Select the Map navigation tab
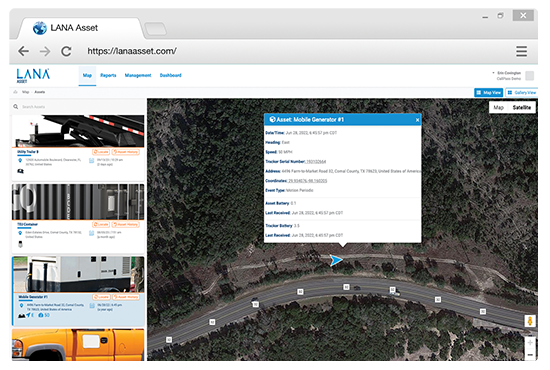Viewport: 550px width, 370px height. point(87,75)
